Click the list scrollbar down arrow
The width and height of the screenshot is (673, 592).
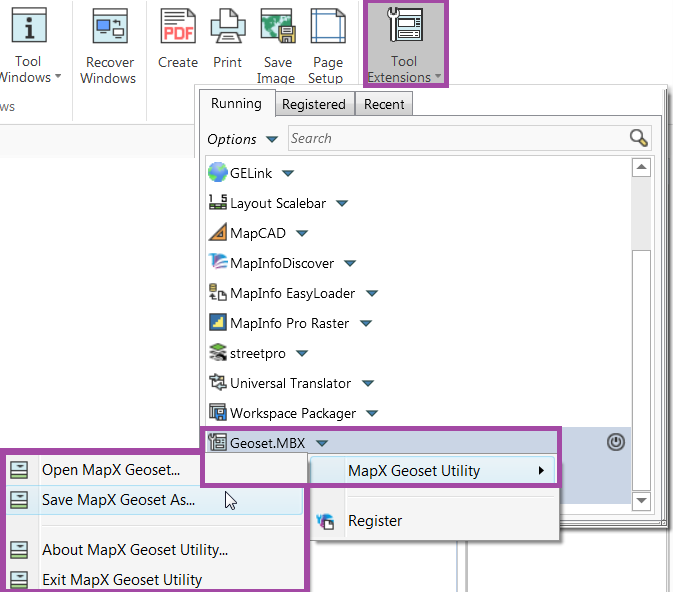tap(641, 501)
